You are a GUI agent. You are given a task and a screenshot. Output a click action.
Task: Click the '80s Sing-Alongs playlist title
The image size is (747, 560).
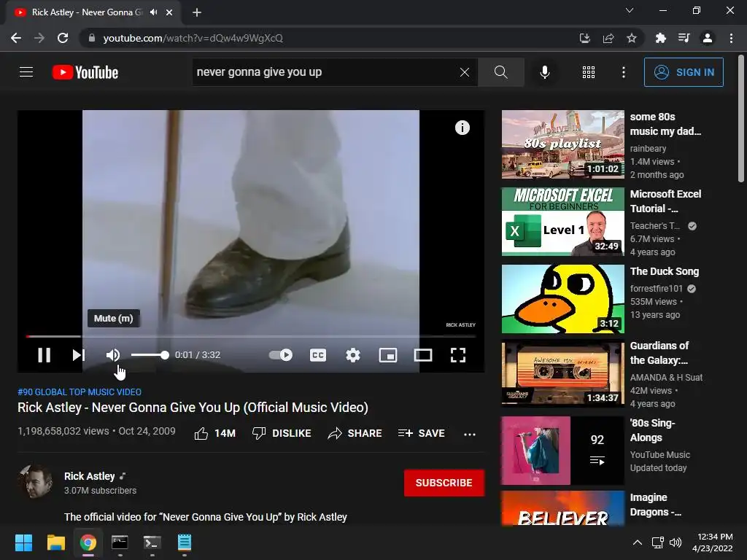652,430
